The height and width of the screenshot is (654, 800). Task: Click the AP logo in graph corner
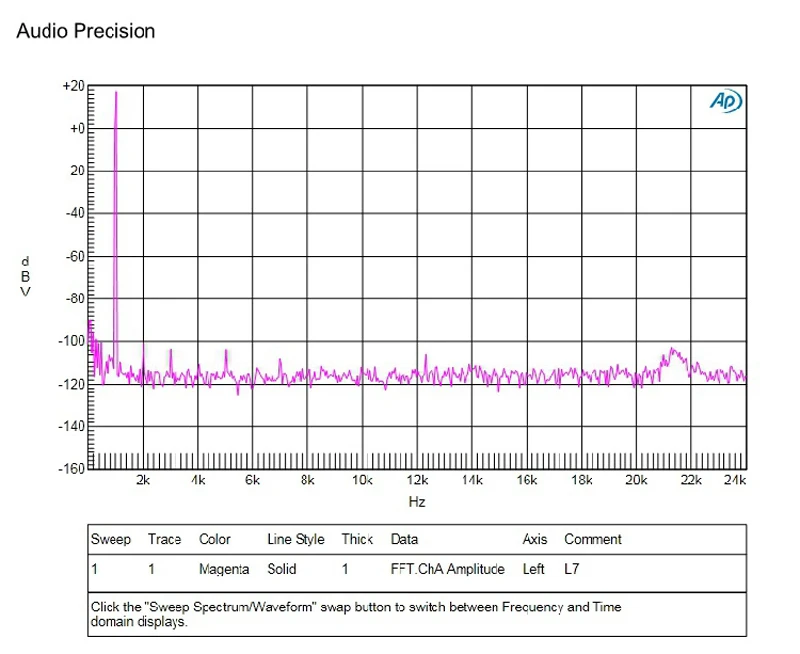pos(726,100)
